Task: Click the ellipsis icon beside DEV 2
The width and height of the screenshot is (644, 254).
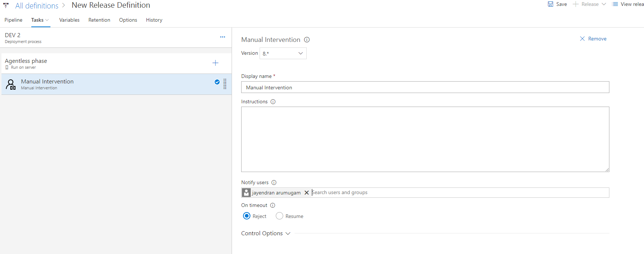Action: [x=222, y=37]
